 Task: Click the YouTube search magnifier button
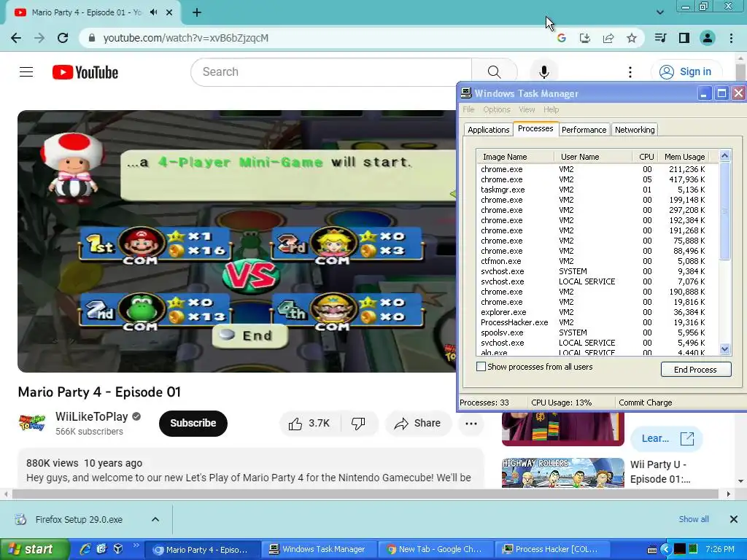[x=494, y=72]
